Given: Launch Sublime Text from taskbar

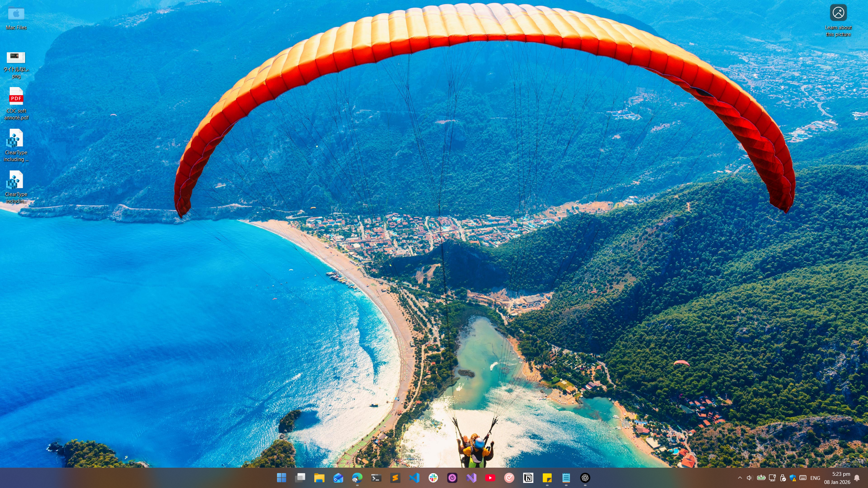Looking at the screenshot, I should click(x=395, y=478).
